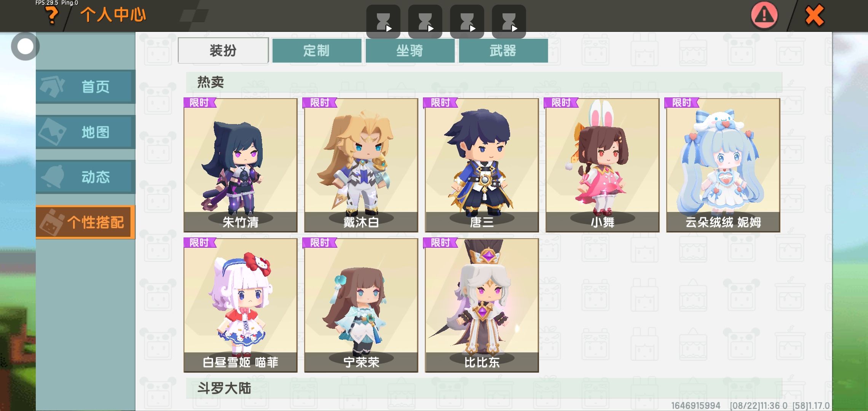Click the second hourglass play icon
Image resolution: width=868 pixels, height=411 pixels.
click(x=425, y=21)
